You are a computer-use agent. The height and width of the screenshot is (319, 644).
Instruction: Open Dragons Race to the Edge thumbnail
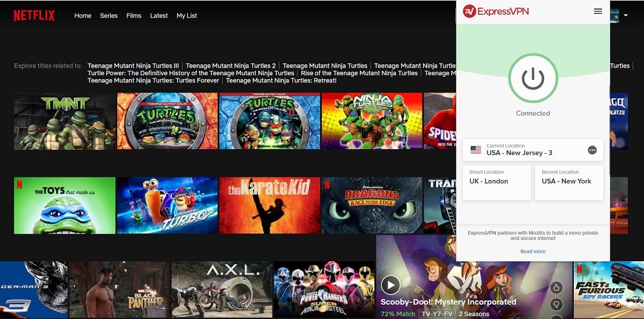click(372, 205)
